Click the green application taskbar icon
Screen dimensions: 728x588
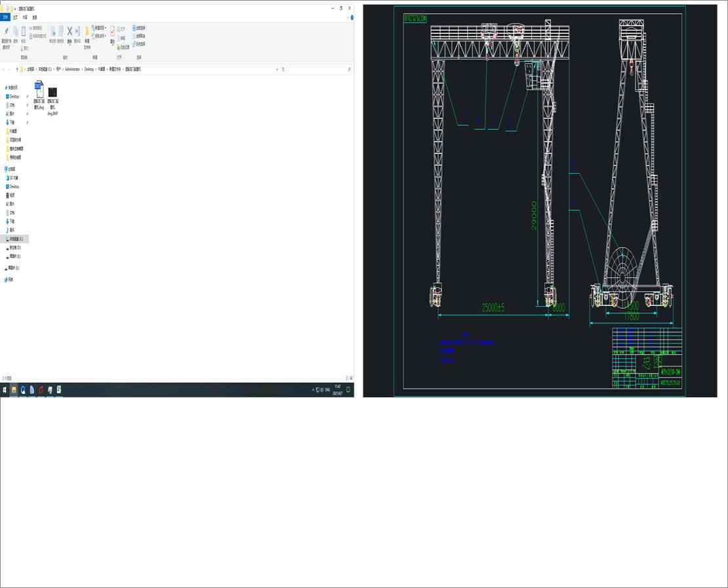click(59, 390)
